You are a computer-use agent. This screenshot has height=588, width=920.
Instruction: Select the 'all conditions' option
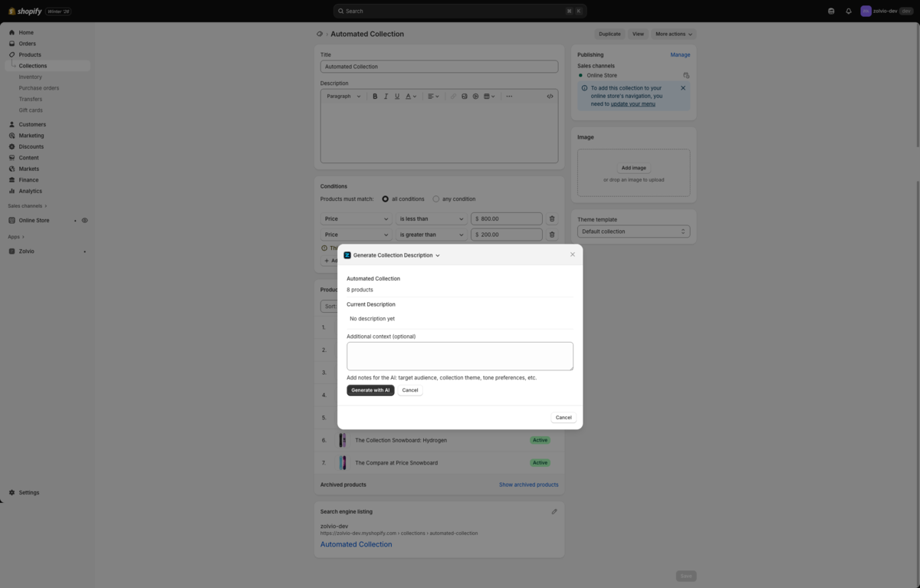tap(385, 199)
